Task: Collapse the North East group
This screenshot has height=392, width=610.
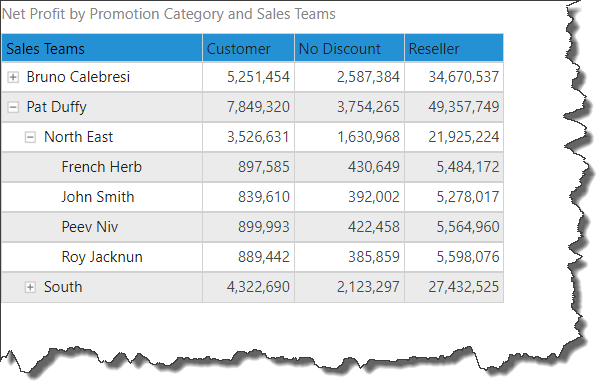Action: click(30, 137)
